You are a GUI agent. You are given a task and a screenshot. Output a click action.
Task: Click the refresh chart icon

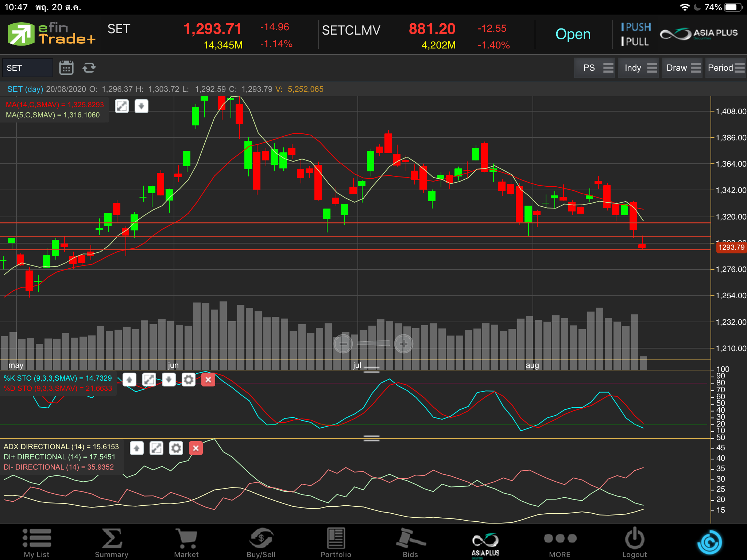coord(89,68)
